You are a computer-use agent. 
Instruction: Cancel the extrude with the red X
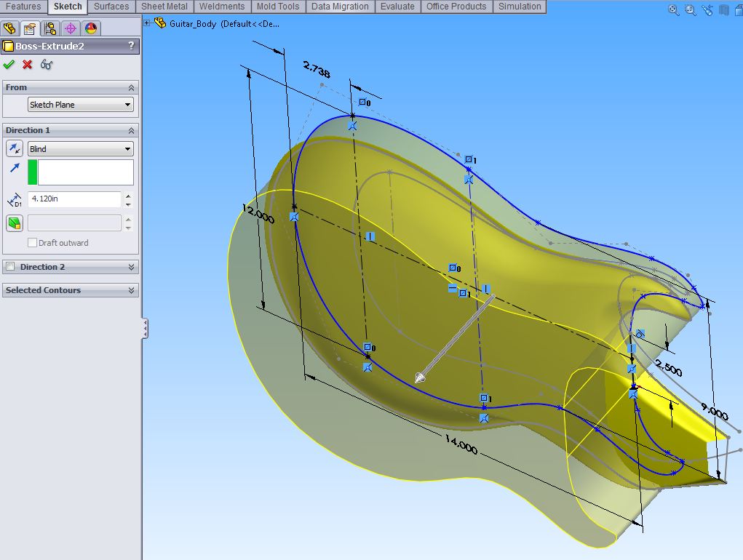click(27, 64)
